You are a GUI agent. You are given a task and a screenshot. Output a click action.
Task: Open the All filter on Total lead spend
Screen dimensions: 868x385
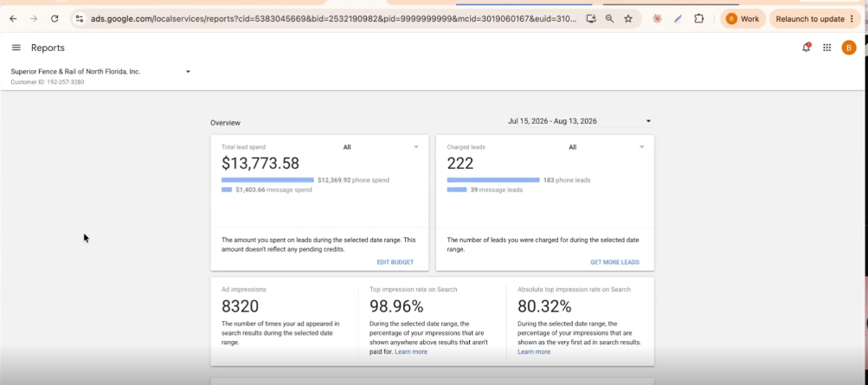[x=381, y=147]
